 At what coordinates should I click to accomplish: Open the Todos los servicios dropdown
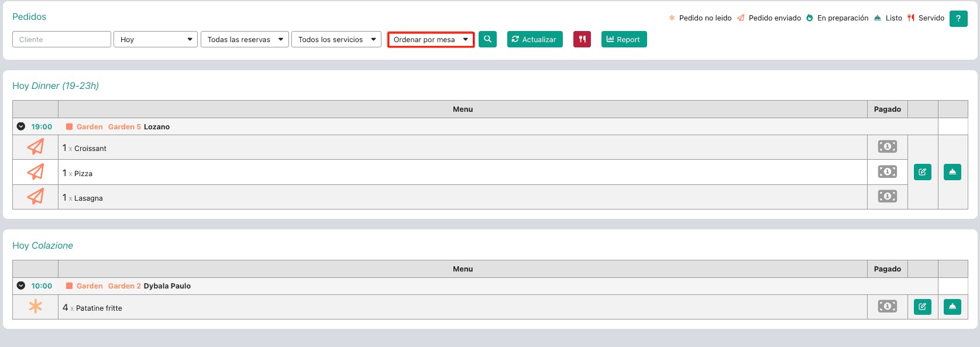[336, 39]
